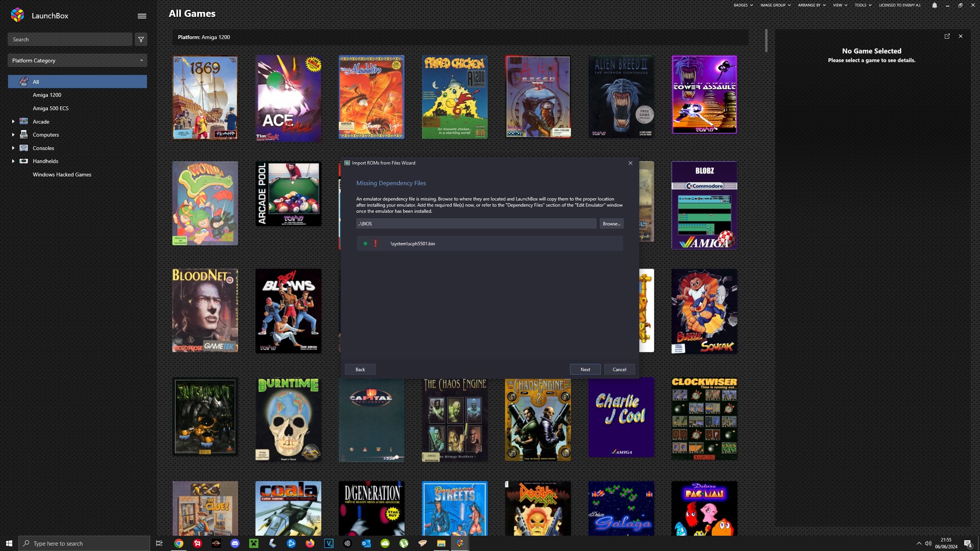Select Amiga 500 ECS in sidebar
Screen dimensions: 980x551
click(51, 108)
